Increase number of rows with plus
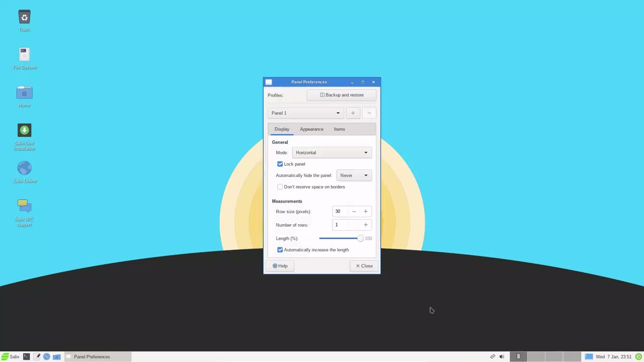 pyautogui.click(x=366, y=225)
